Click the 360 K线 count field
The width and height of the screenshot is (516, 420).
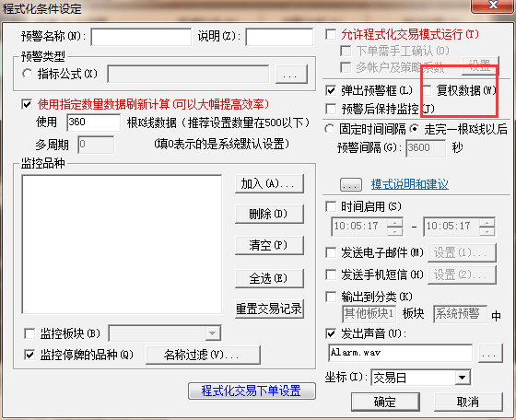click(x=93, y=122)
